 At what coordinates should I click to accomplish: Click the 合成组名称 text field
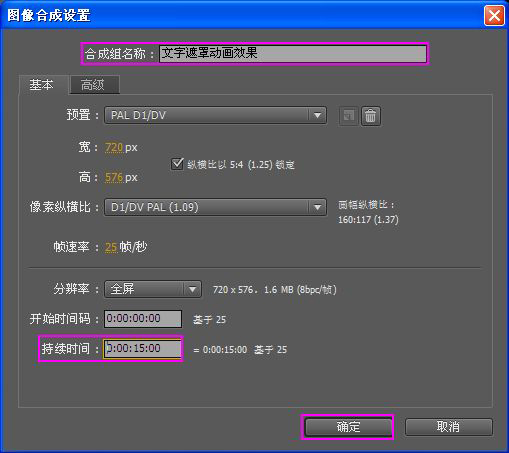293,54
